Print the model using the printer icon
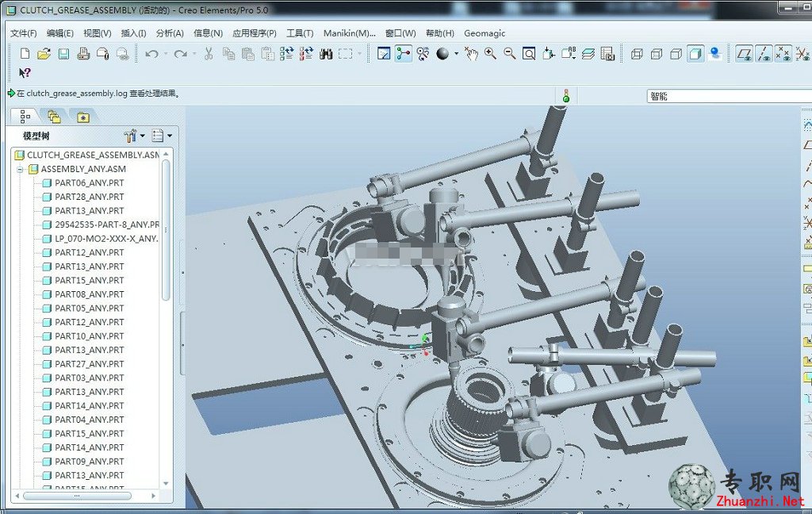The image size is (812, 514). coord(83,53)
